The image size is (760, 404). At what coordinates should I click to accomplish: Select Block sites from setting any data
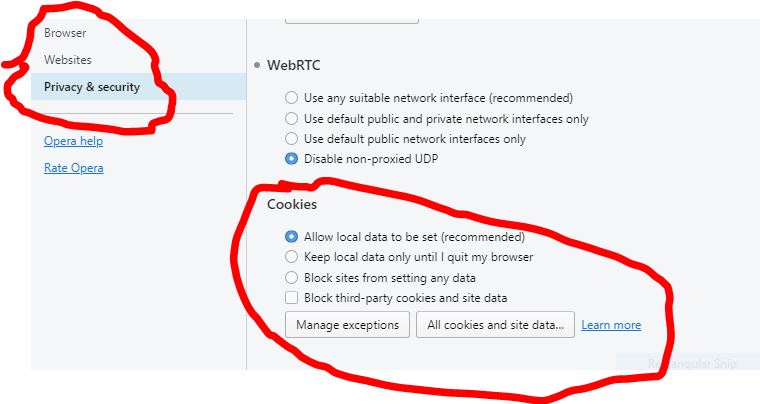pos(291,278)
